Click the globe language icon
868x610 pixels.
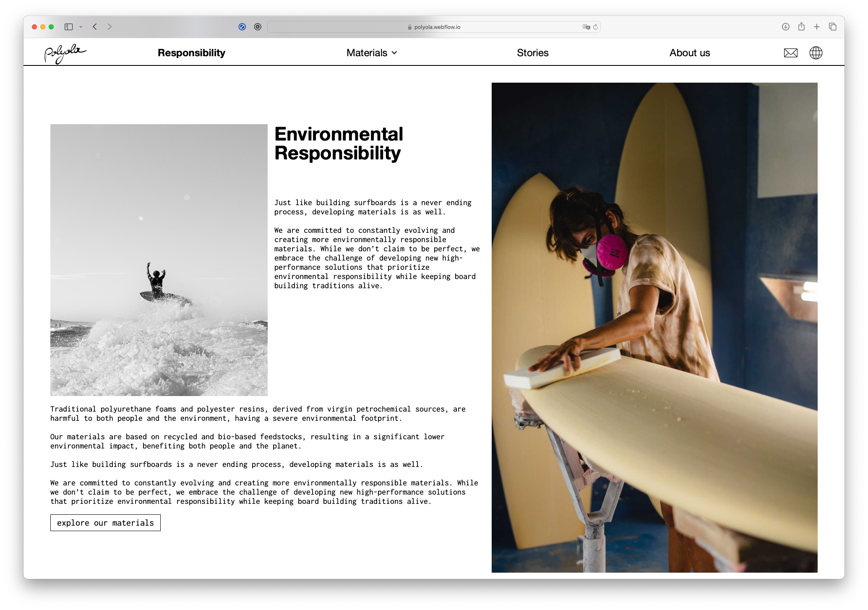[x=816, y=53]
